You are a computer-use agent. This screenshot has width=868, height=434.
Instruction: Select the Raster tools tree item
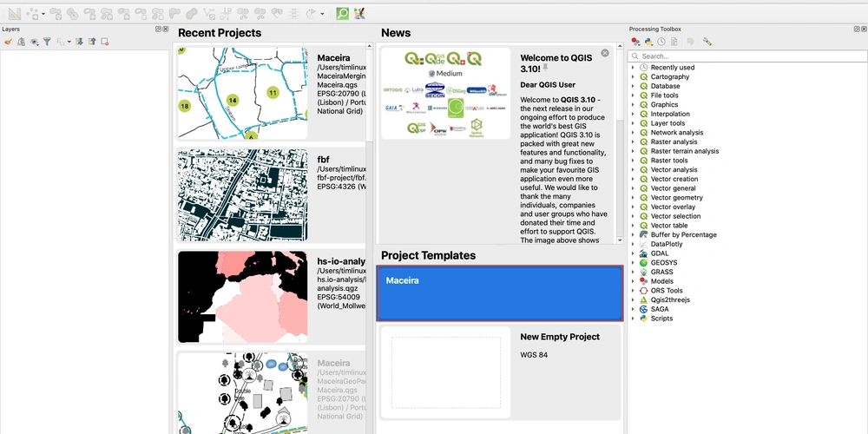[668, 161]
